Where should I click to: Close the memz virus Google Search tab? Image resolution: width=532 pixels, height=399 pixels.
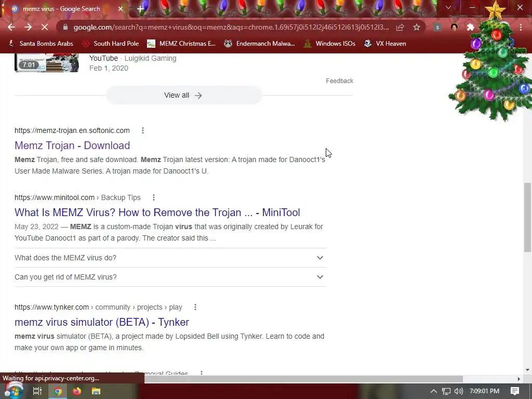121,9
